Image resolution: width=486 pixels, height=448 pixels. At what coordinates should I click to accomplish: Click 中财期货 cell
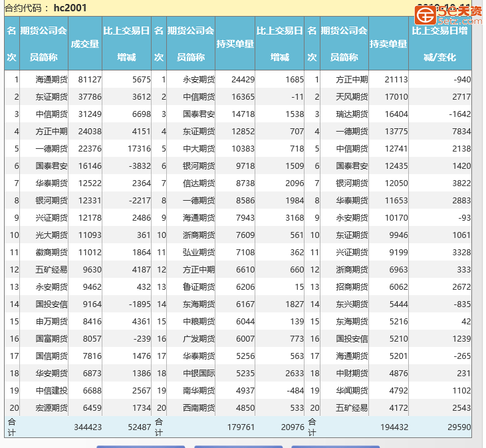pos(352,374)
